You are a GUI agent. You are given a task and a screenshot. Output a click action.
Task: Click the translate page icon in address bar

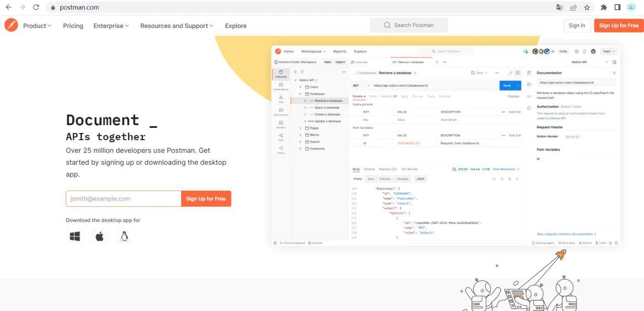559,7
